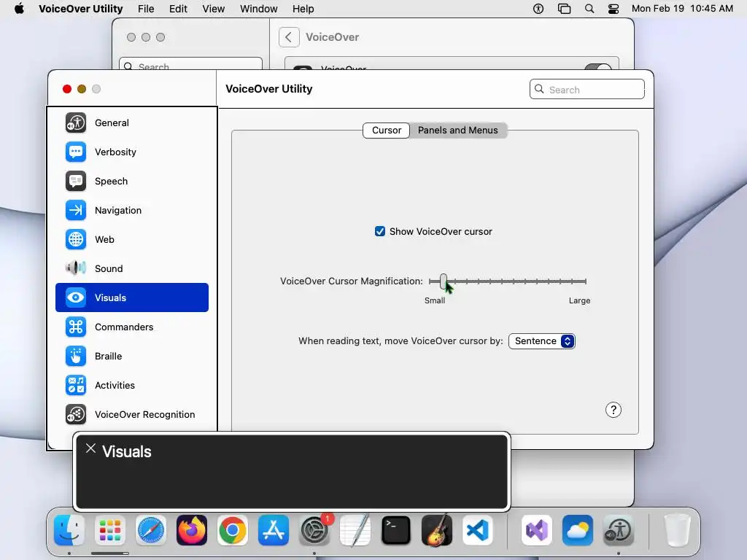
Task: Open the File menu
Action: click(x=146, y=9)
